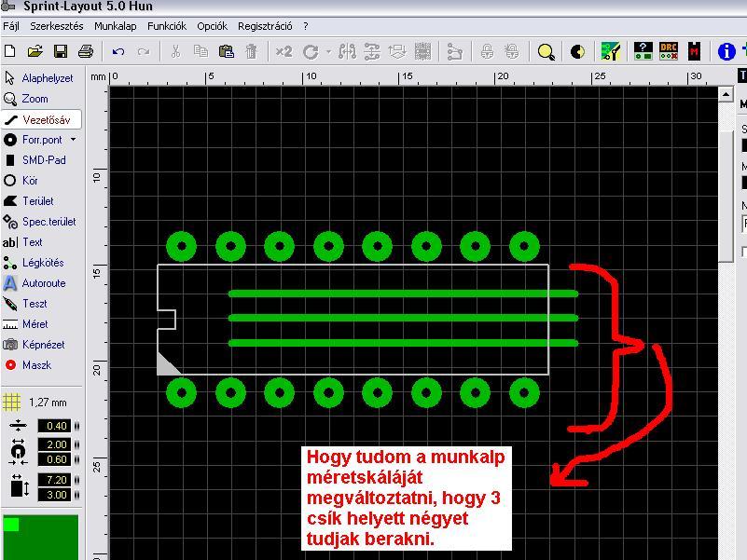Open a file with the folder icon
Viewport: 747px width, 560px height.
(35, 51)
